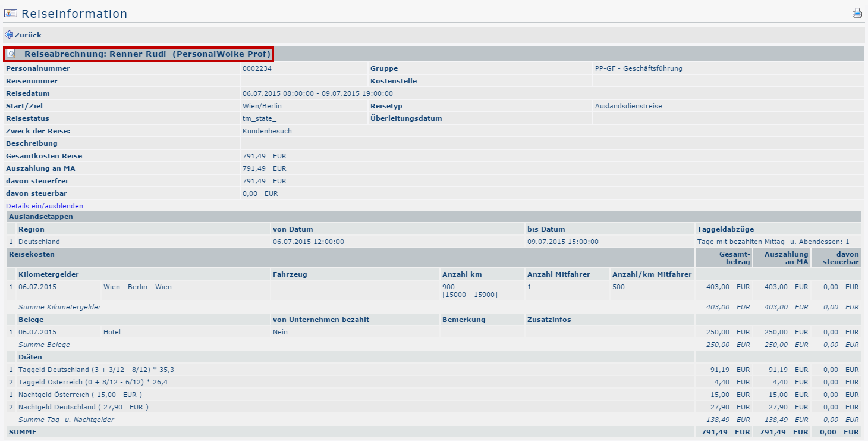
Task: Click the Reisekosten section header
Action: point(32,254)
